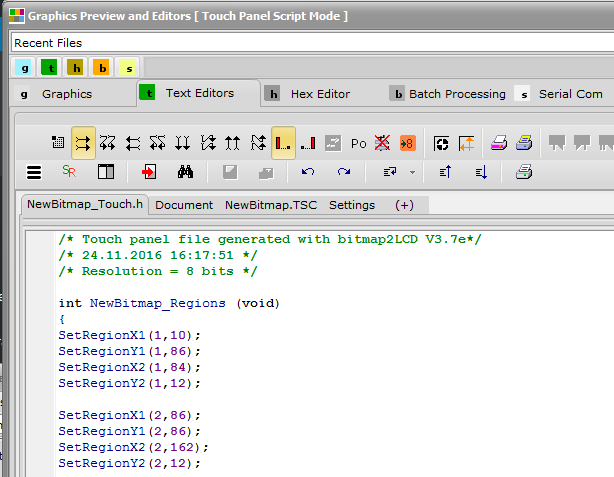Click the red-crossed-out icon

tap(382, 143)
